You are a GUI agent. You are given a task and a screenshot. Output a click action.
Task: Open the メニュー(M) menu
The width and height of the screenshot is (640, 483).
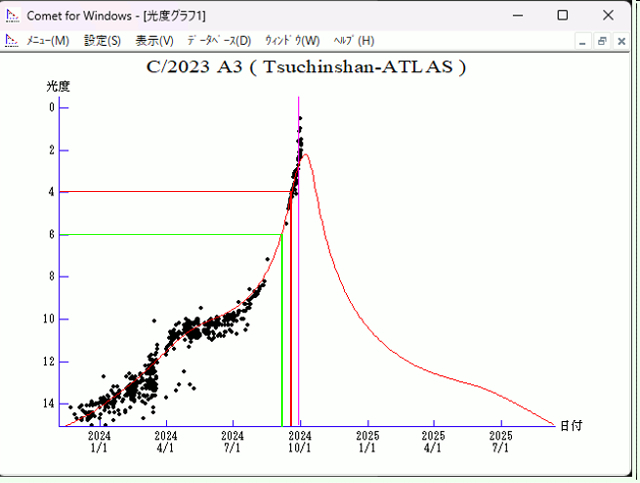tap(47, 41)
